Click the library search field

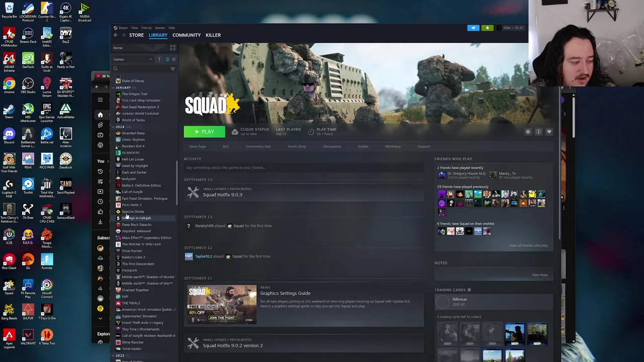[141, 69]
